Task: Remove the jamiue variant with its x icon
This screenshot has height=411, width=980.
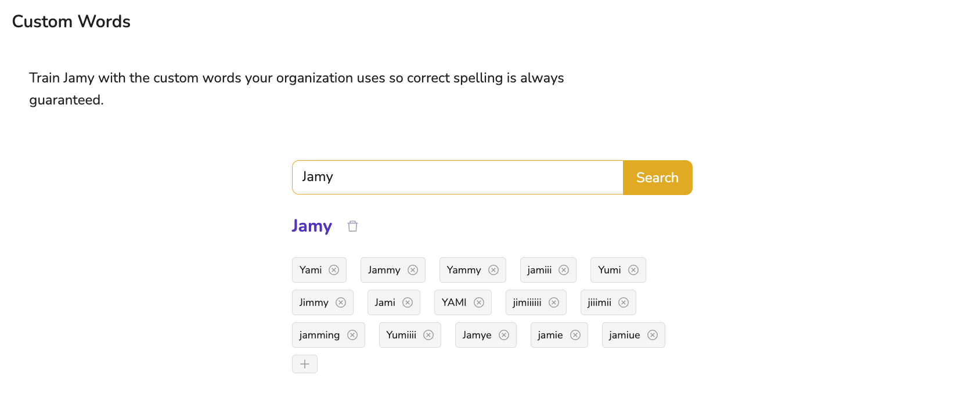Action: pyautogui.click(x=653, y=335)
